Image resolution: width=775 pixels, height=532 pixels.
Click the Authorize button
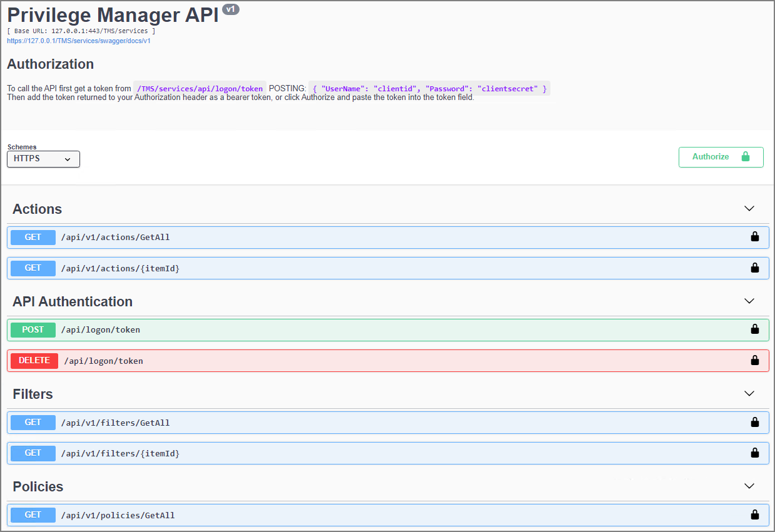point(711,157)
